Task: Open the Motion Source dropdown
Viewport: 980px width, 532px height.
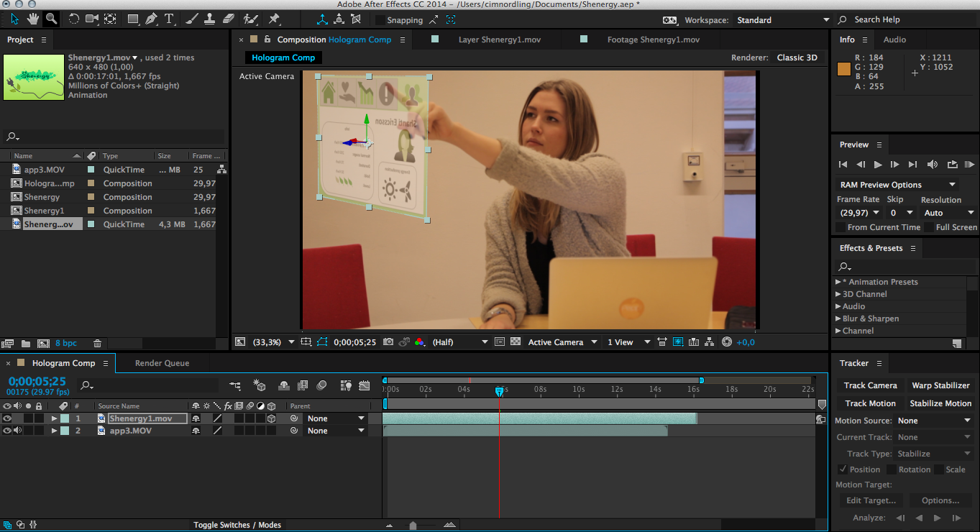Action: [934, 421]
